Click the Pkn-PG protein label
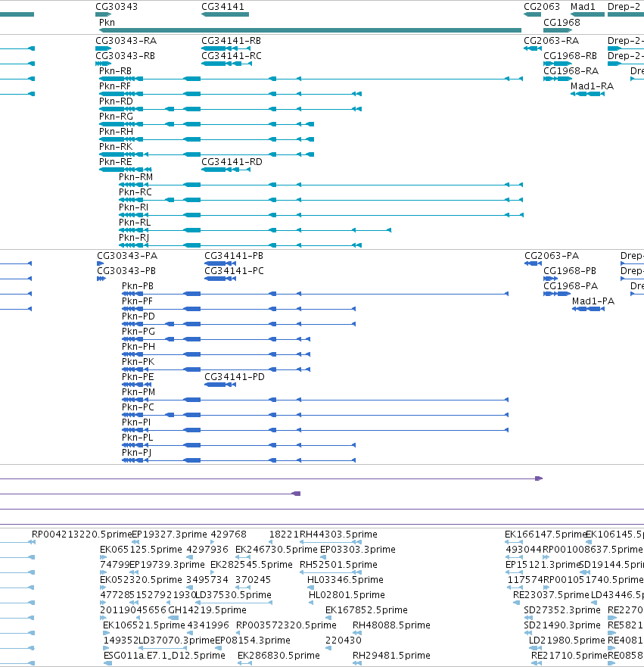 point(138,332)
